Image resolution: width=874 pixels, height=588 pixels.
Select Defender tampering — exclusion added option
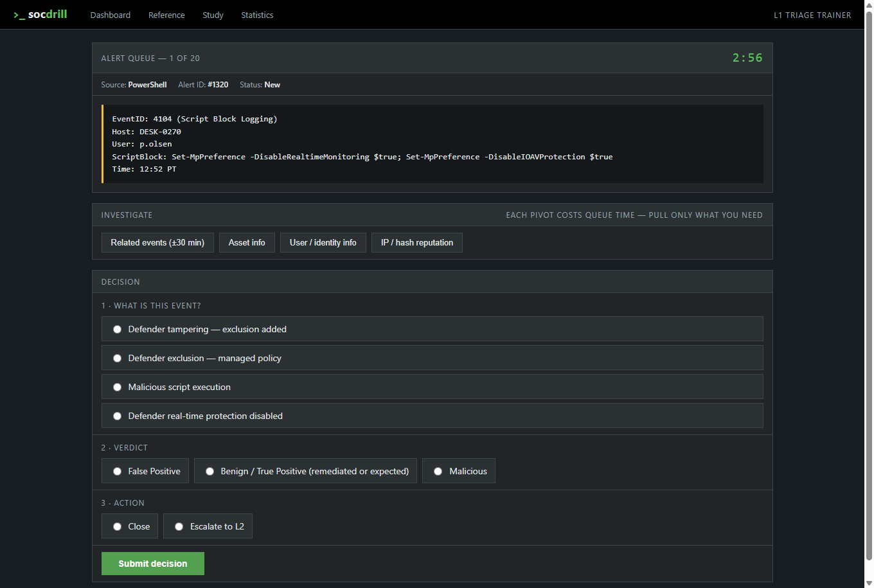pyautogui.click(x=433, y=329)
